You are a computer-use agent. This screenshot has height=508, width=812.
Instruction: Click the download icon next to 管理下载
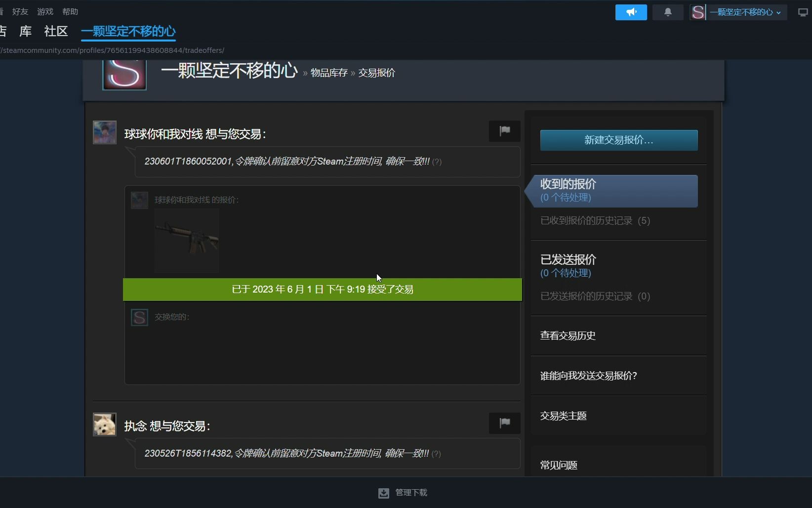tap(383, 493)
